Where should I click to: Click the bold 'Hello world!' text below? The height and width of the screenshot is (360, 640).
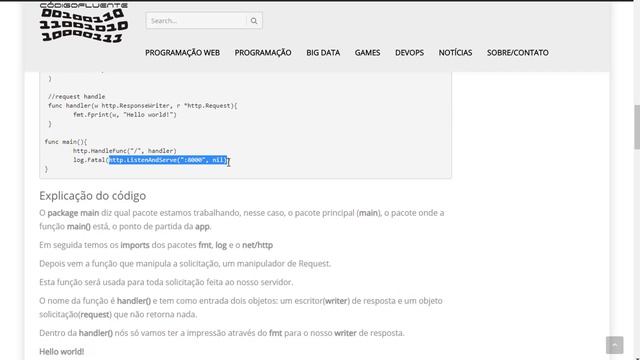(x=62, y=351)
